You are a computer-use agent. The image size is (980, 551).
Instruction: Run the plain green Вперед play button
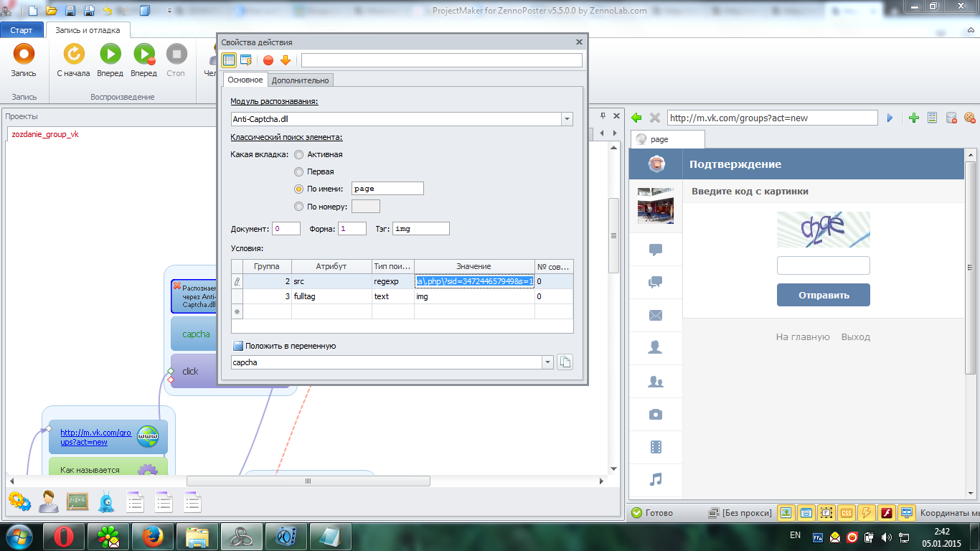click(110, 60)
